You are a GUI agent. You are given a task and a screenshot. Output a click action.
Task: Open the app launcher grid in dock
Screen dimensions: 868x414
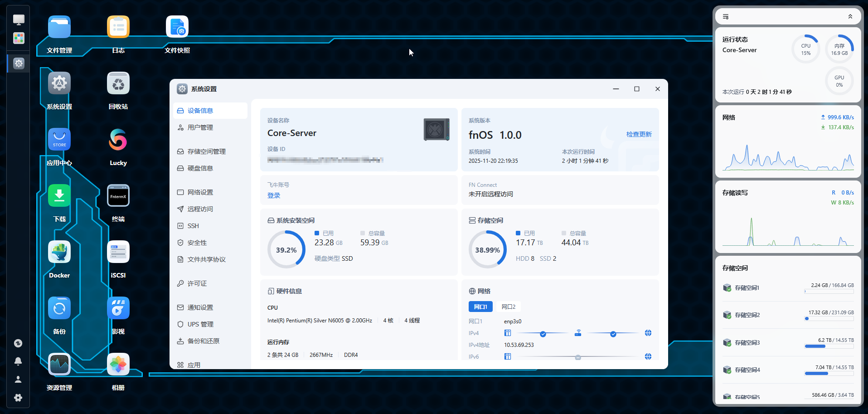[19, 38]
